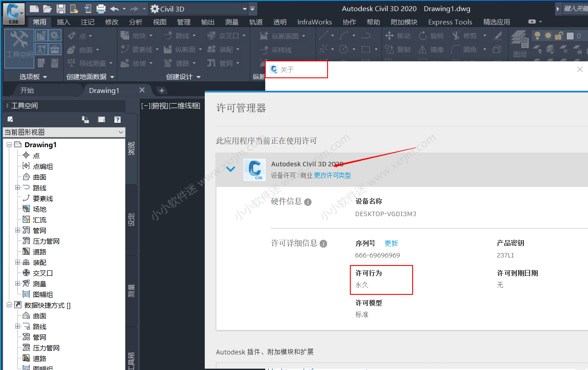
Task: Collapse the Drawing1 tree node
Action: [x=9, y=145]
